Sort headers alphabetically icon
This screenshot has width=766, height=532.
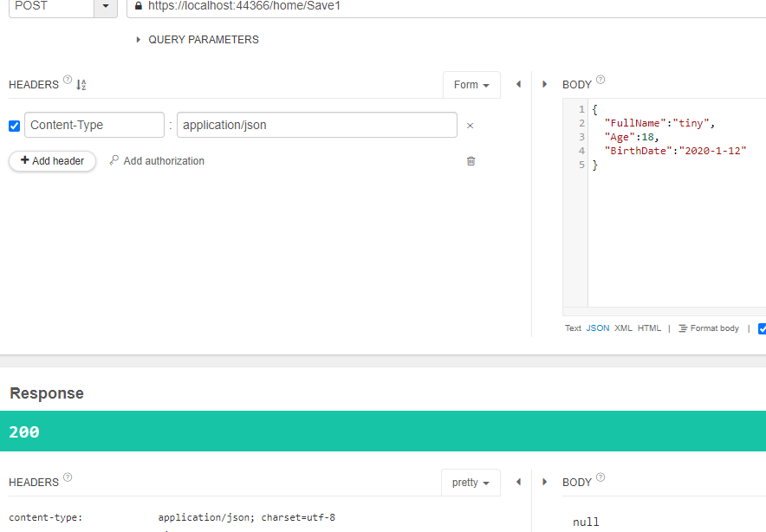point(81,85)
